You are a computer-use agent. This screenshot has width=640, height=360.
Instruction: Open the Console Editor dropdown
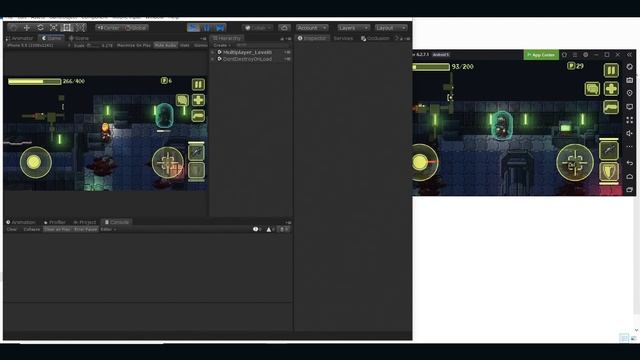108,229
